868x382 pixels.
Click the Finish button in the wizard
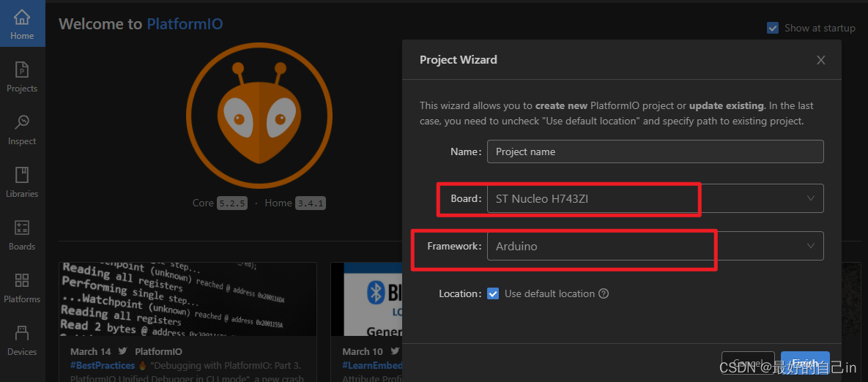tap(805, 363)
